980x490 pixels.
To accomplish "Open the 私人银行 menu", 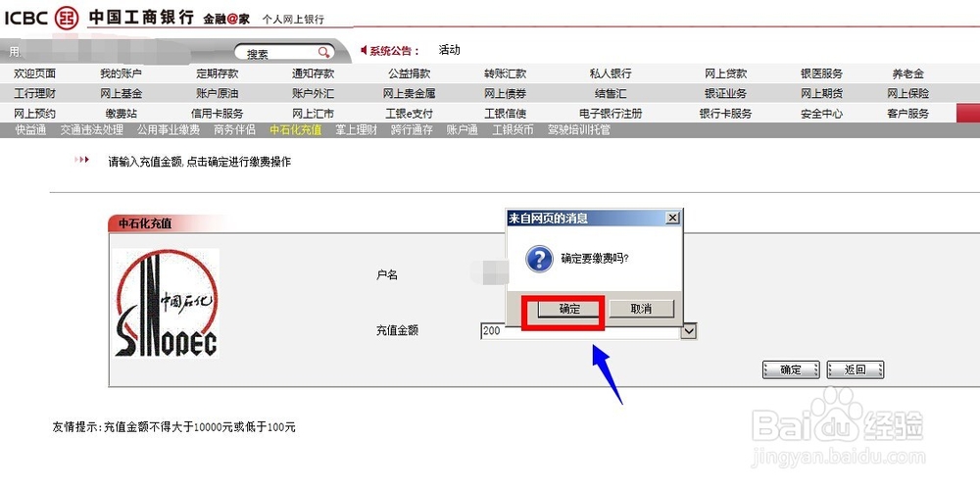I will [610, 73].
